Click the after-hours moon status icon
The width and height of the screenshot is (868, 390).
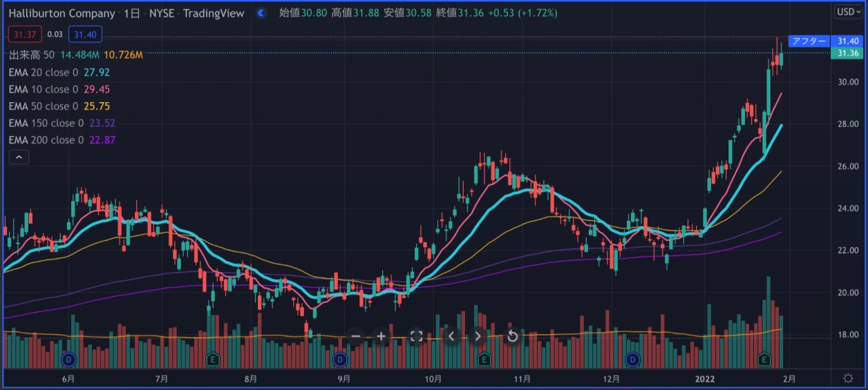tap(260, 13)
